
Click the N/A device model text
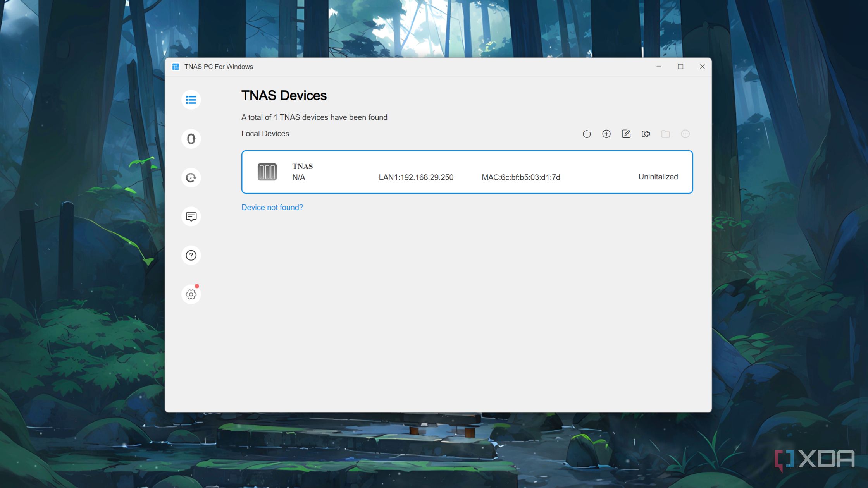coord(298,177)
